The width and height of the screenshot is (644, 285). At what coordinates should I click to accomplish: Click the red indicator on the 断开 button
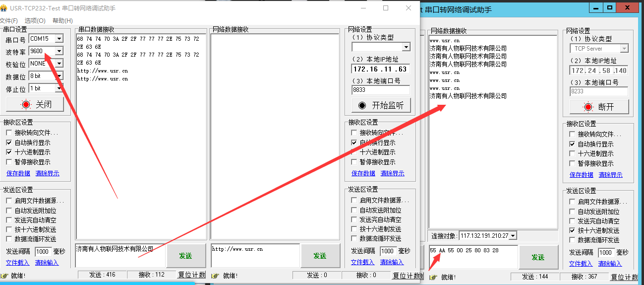click(588, 107)
